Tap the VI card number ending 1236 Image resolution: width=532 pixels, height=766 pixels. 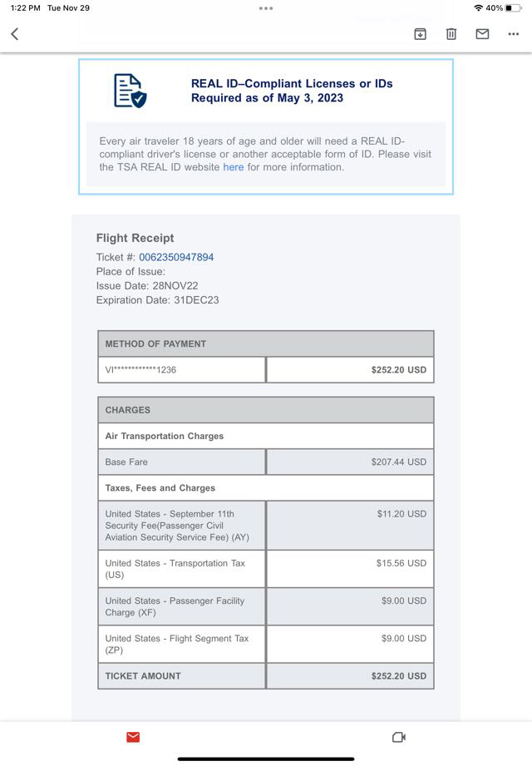point(141,370)
